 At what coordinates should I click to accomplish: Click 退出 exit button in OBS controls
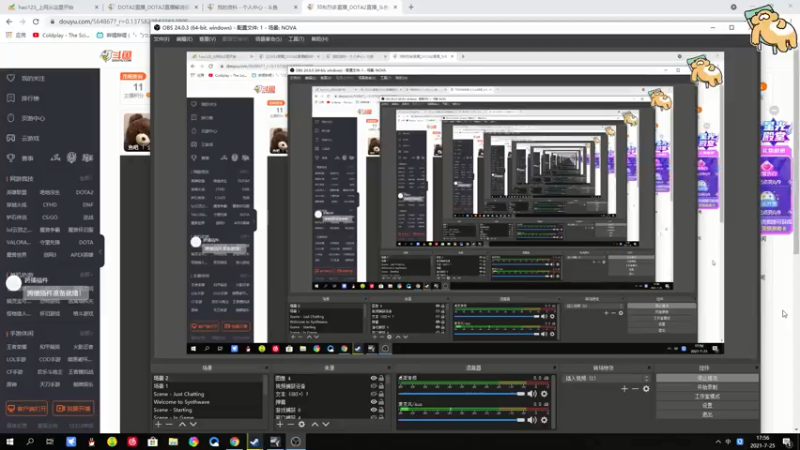[707, 415]
